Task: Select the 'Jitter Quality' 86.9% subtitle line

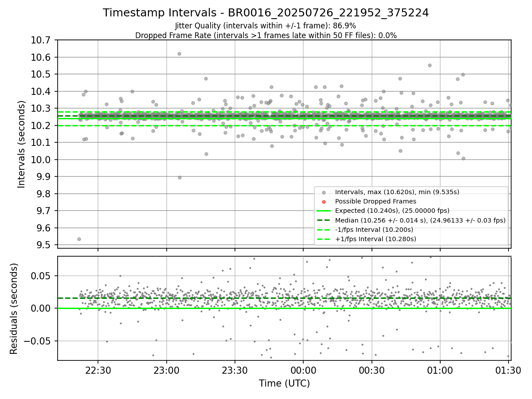Action: 266,26
